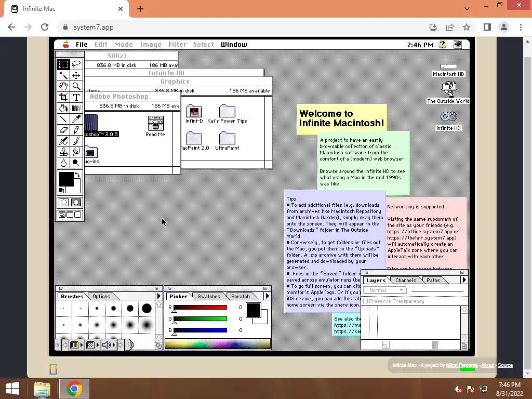Image resolution: width=532 pixels, height=399 pixels.
Task: Switch to the Paths tab
Action: pos(433,280)
